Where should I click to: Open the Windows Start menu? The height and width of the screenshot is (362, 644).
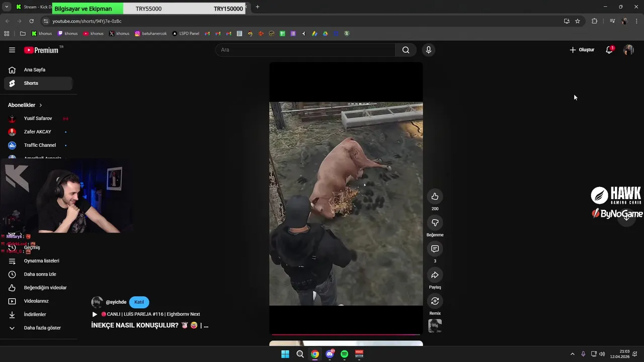coord(285,354)
